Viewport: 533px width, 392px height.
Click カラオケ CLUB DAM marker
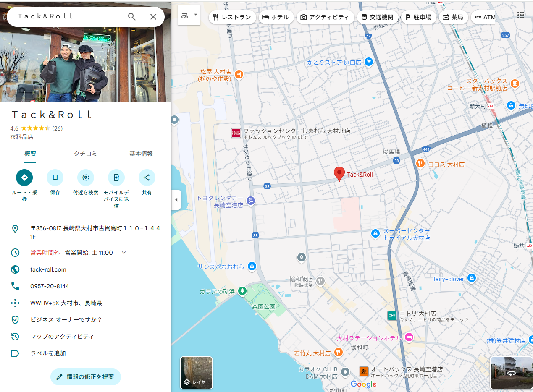345,372
